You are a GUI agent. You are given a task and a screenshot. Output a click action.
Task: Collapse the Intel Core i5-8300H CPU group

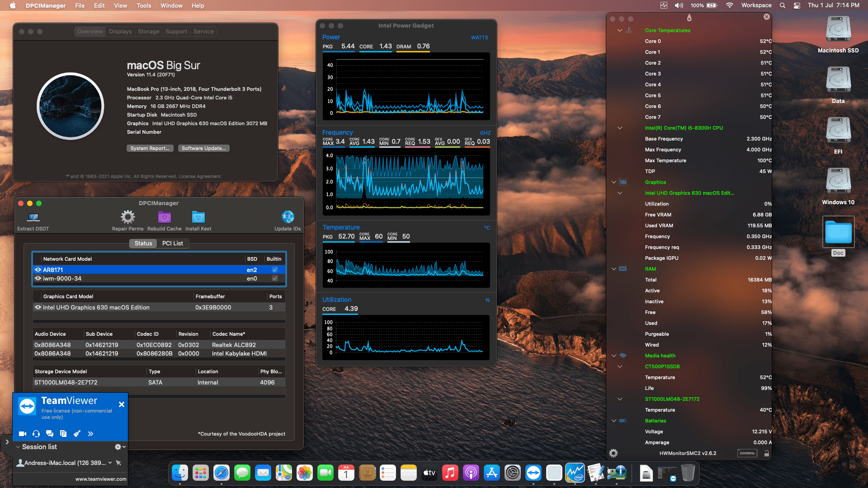620,128
